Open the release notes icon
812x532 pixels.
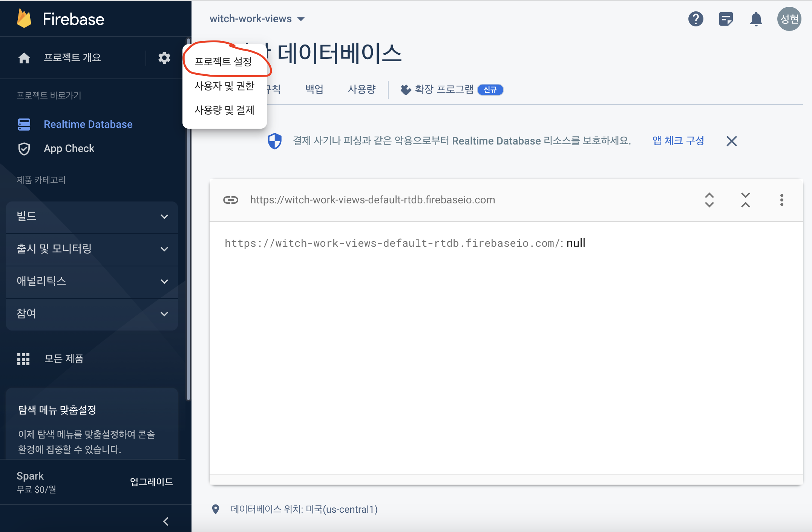(x=726, y=19)
